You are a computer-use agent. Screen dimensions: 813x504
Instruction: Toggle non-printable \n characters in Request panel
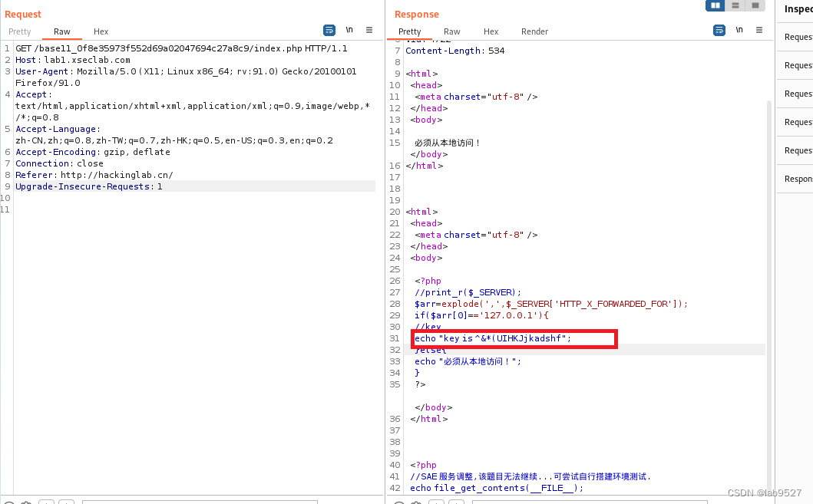tap(349, 30)
